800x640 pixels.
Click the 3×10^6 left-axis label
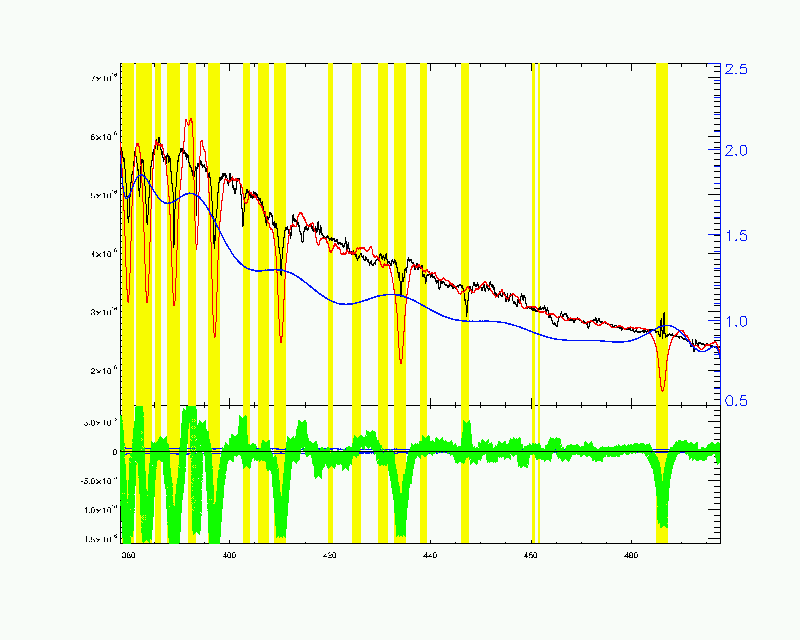104,312
